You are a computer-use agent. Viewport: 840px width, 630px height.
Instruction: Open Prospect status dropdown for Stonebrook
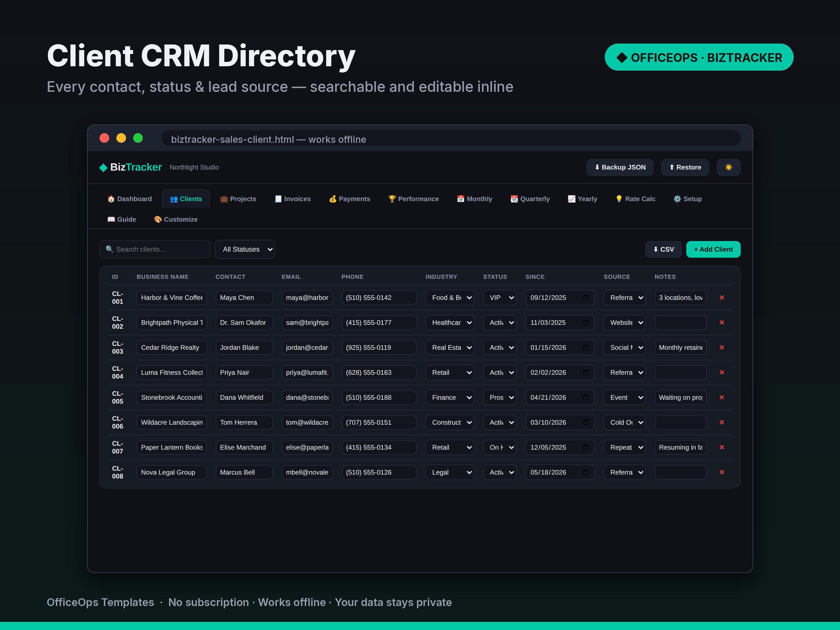pyautogui.click(x=499, y=397)
